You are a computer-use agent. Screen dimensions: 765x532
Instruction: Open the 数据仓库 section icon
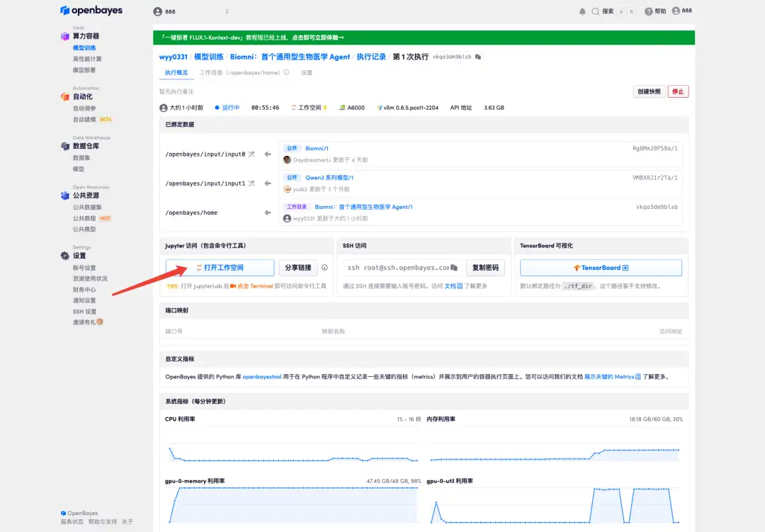pos(64,146)
